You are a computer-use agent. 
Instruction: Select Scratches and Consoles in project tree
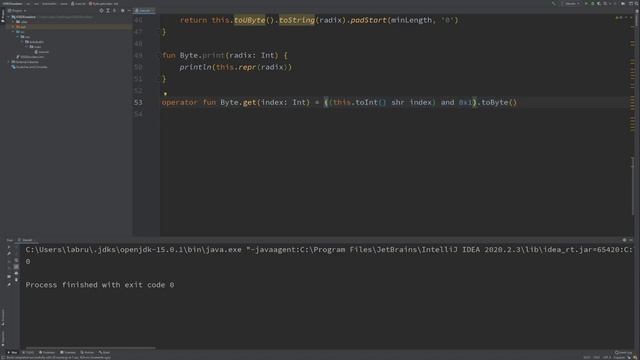(29, 67)
